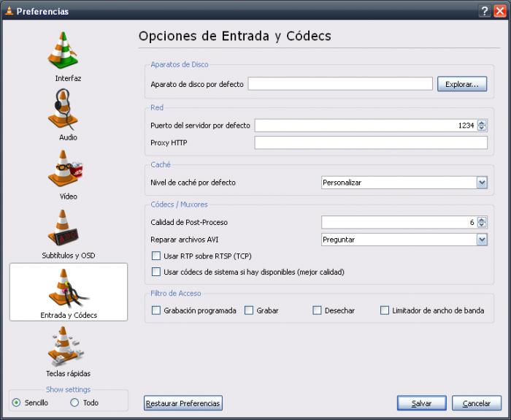
Task: Check Grabación programada
Action: (156, 310)
